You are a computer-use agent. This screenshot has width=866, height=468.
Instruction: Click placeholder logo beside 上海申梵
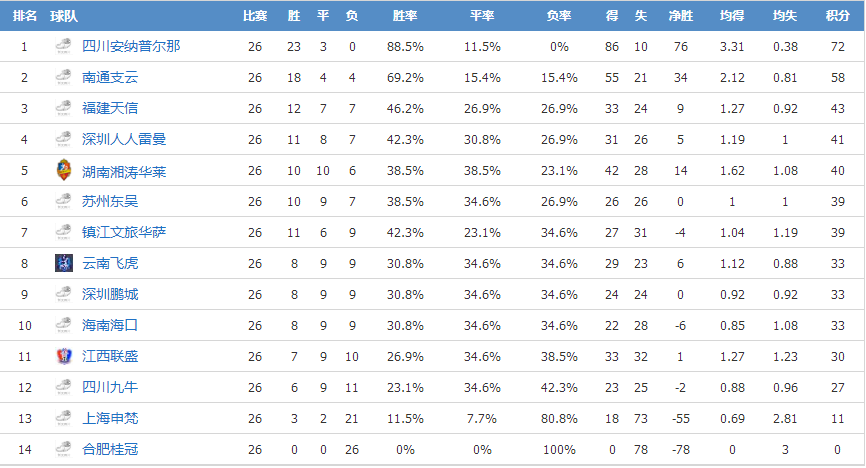pyautogui.click(x=64, y=418)
